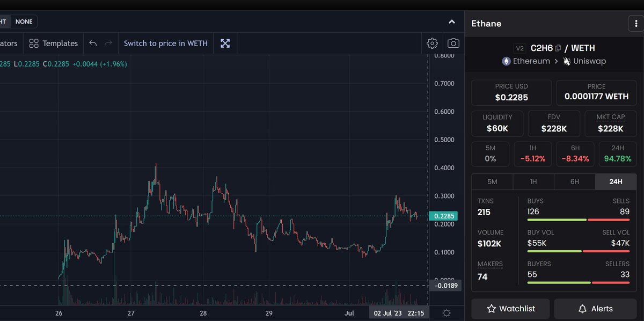Select the NONE option
Viewport: 644px width, 321px height.
[x=24, y=21]
